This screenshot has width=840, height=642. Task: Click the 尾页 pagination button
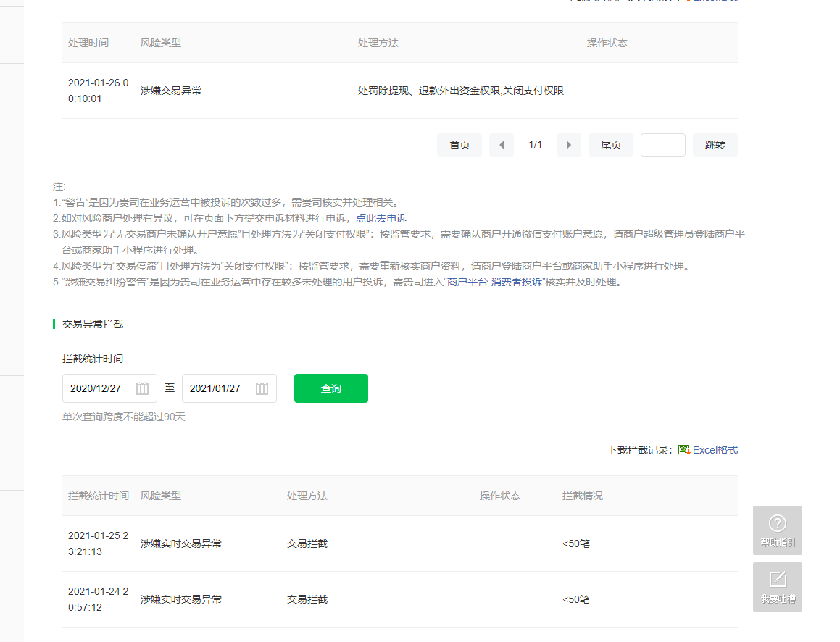point(611,145)
